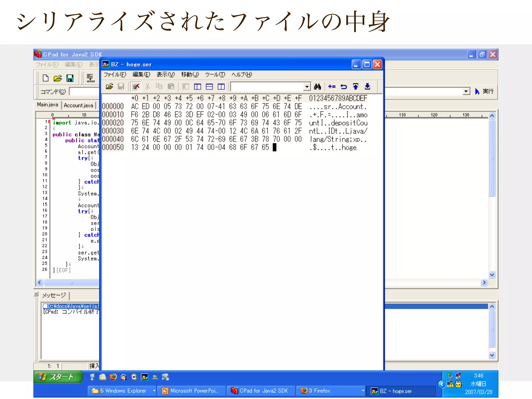Open the ファイル(F) menu in CPad window
This screenshot has width=532, height=399.
(x=47, y=64)
